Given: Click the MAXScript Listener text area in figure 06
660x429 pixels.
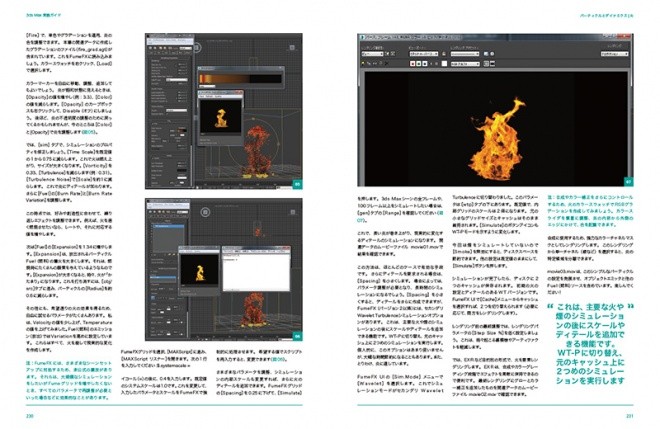Looking at the screenshot, I should pyautogui.click(x=256, y=272).
